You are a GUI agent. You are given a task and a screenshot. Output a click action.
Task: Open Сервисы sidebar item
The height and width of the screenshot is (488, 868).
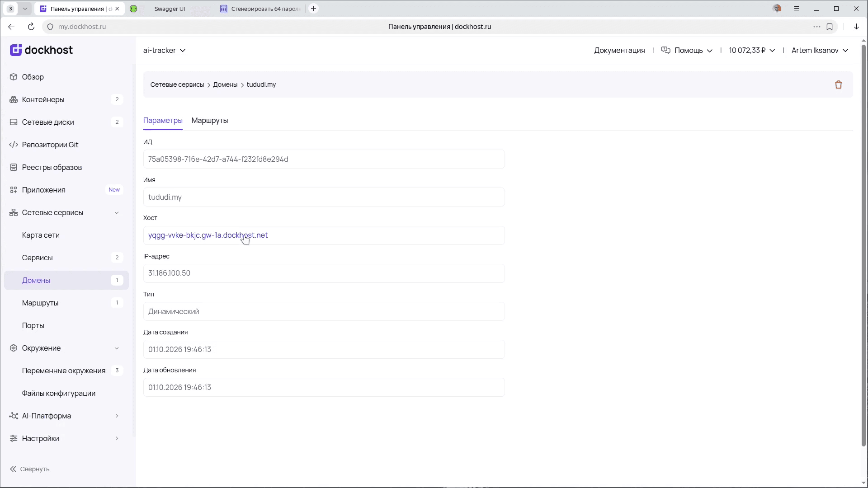pos(66,258)
